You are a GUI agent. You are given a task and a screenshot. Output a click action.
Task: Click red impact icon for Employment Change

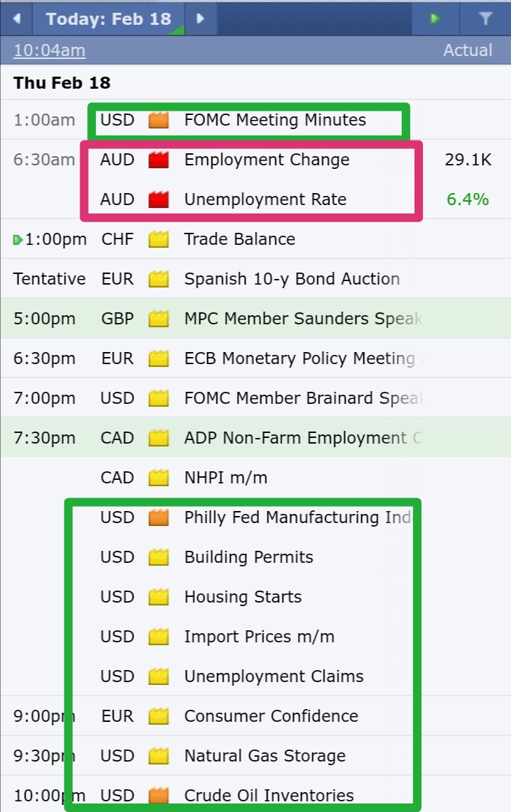coord(158,160)
